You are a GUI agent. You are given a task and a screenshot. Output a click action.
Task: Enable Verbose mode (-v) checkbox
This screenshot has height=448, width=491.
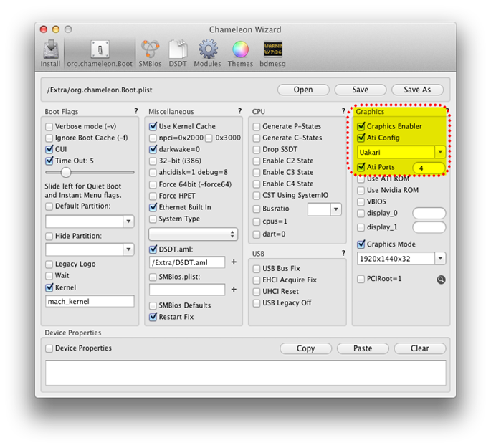[49, 126]
